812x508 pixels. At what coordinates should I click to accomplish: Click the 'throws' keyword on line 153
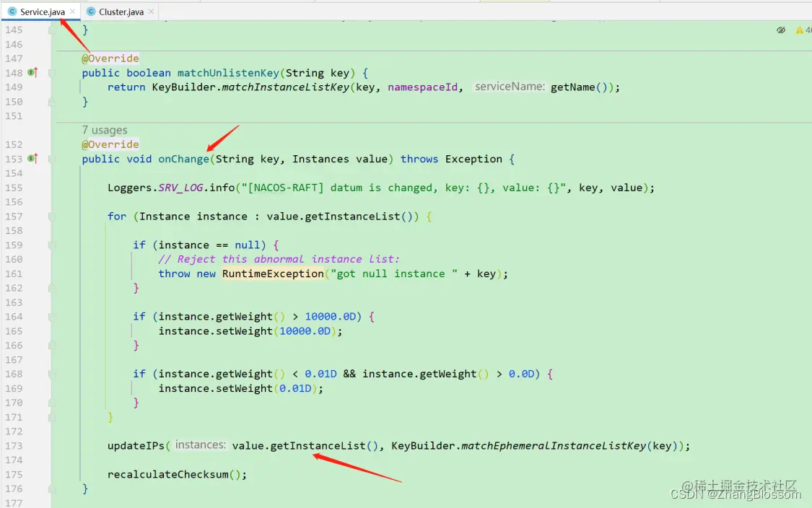click(x=419, y=159)
